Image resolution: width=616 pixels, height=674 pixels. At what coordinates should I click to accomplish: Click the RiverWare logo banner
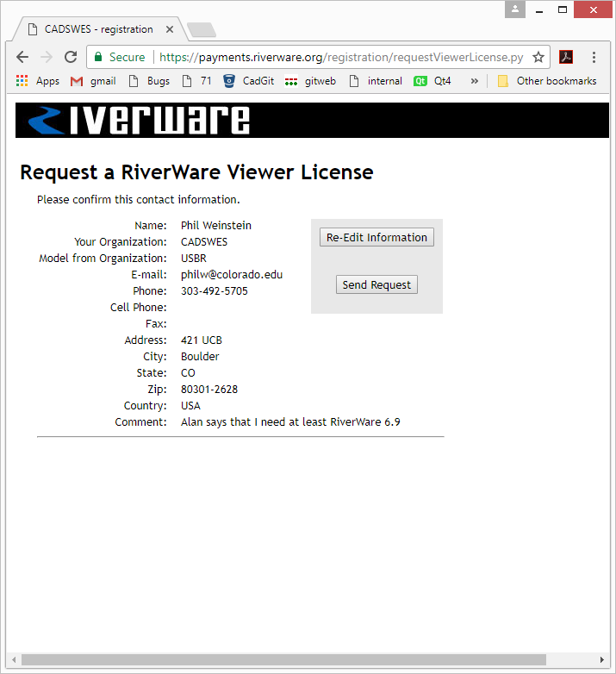312,120
